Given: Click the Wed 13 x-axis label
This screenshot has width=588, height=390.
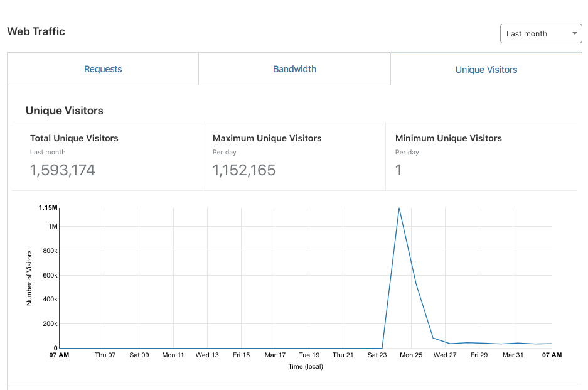Looking at the screenshot, I should [207, 355].
